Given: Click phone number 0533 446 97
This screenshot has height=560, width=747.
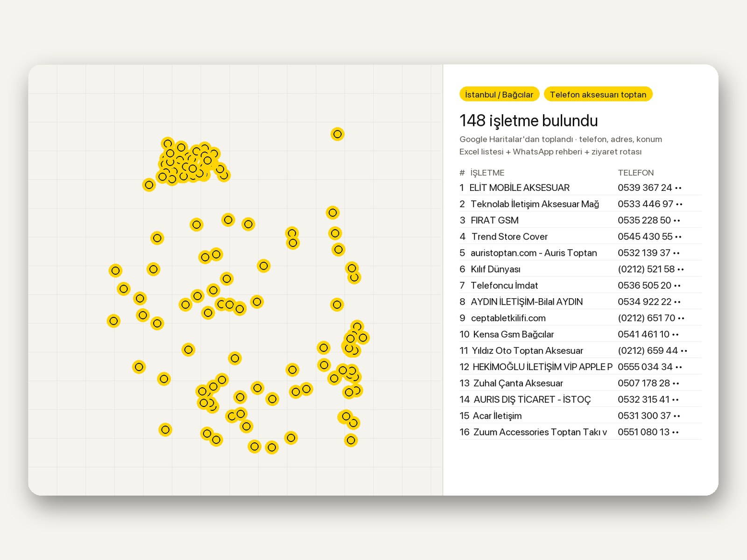Looking at the screenshot, I should (650, 204).
